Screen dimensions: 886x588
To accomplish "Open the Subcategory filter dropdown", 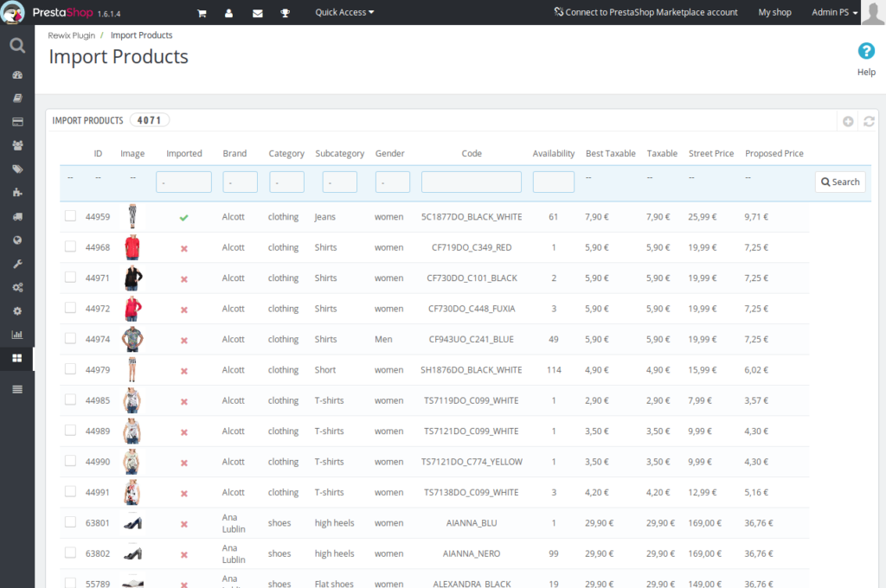I will point(339,182).
